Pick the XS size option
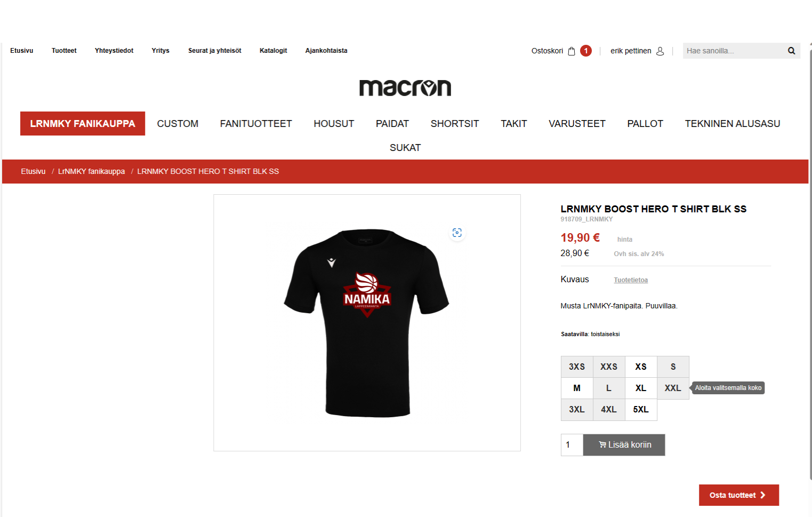The height and width of the screenshot is (517, 812). (x=641, y=367)
